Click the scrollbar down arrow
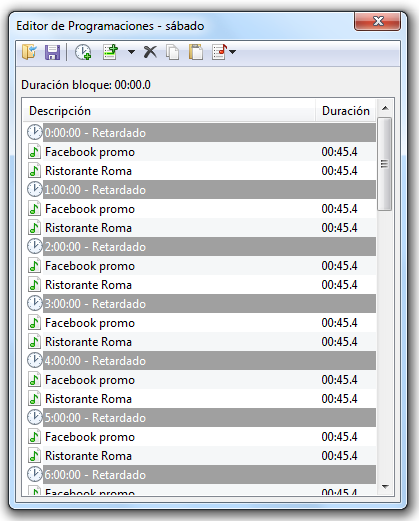 coord(385,487)
